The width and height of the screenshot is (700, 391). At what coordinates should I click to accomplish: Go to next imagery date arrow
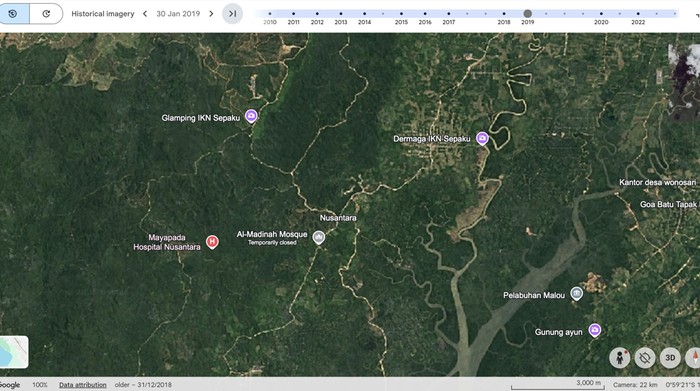tap(211, 14)
